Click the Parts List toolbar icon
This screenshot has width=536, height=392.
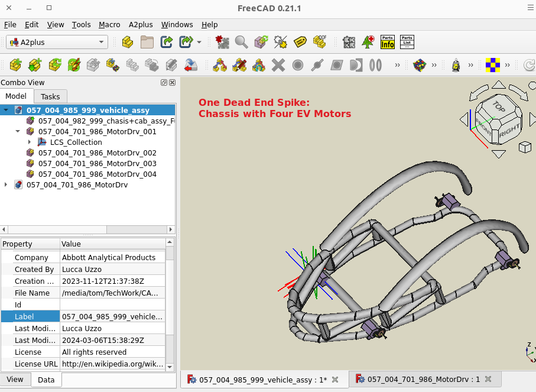click(407, 42)
